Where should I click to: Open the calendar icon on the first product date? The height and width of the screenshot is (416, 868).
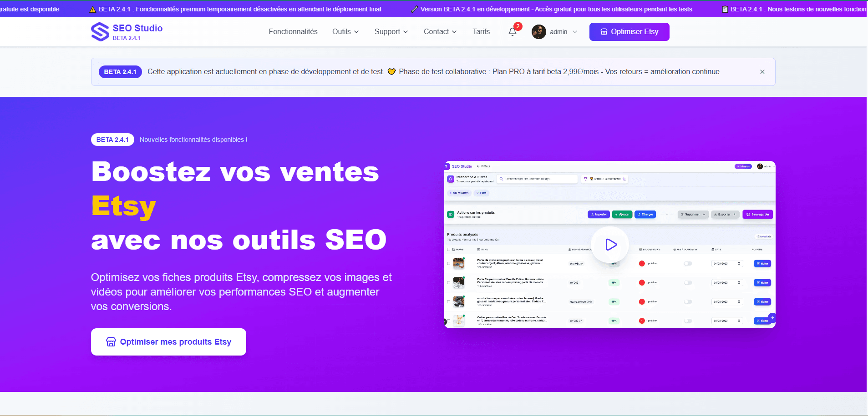(x=739, y=263)
